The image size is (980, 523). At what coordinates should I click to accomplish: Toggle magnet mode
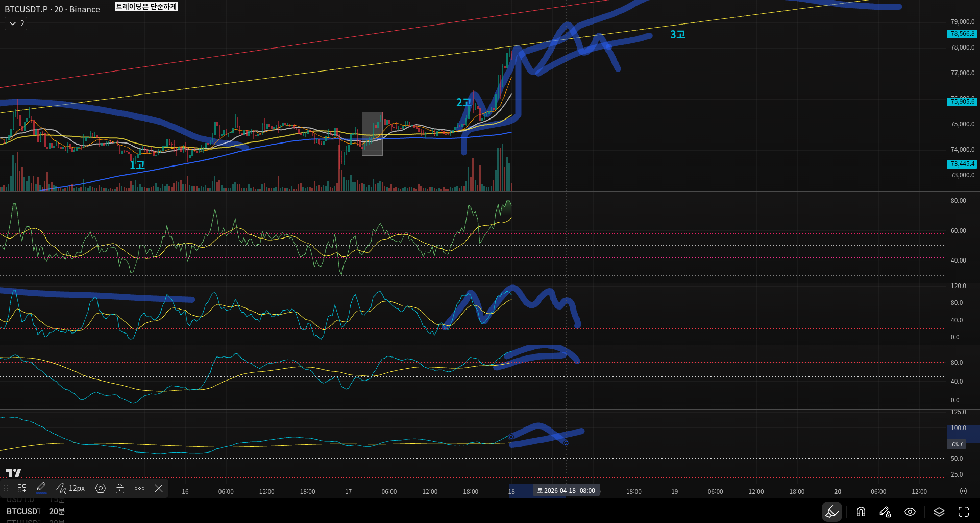coord(861,512)
